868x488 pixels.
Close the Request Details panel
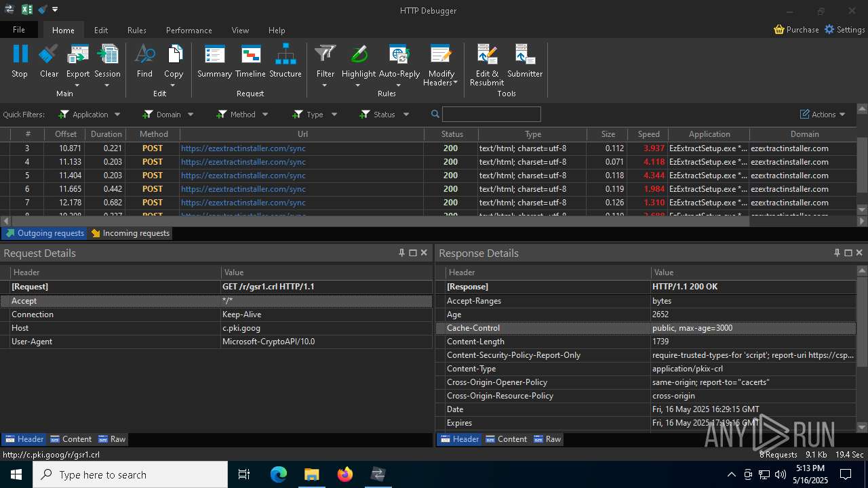click(424, 253)
